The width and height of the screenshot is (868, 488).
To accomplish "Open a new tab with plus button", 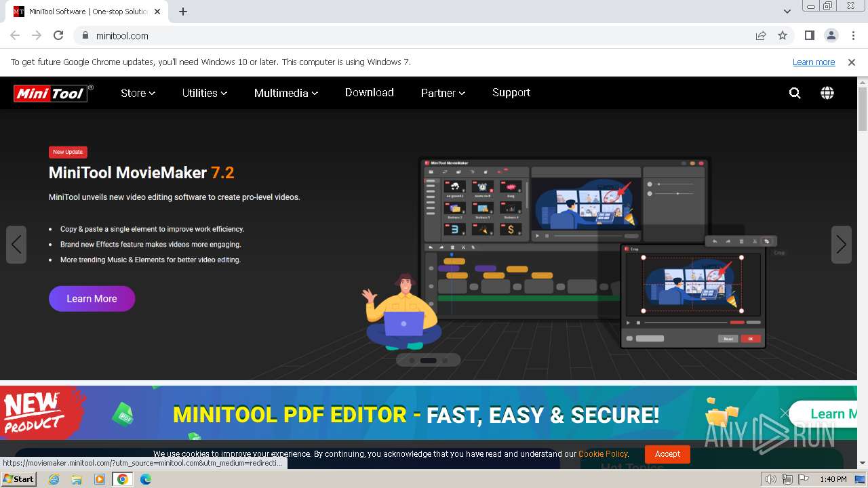I will coord(183,12).
